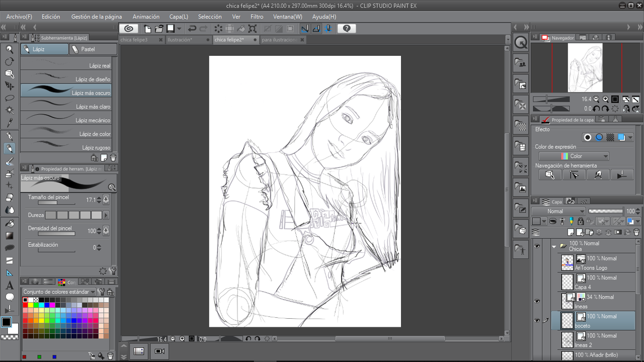
Task: Select the Fill bucket tool
Action: point(10,224)
